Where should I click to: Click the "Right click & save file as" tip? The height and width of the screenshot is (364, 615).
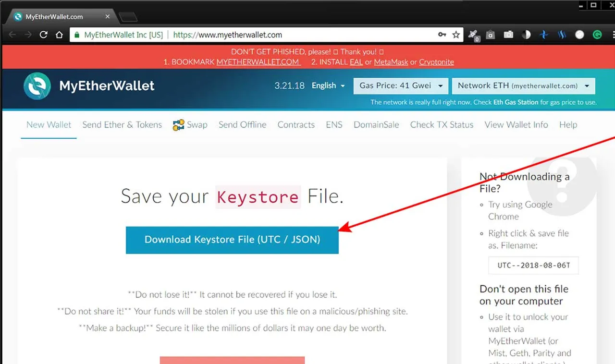pyautogui.click(x=529, y=239)
